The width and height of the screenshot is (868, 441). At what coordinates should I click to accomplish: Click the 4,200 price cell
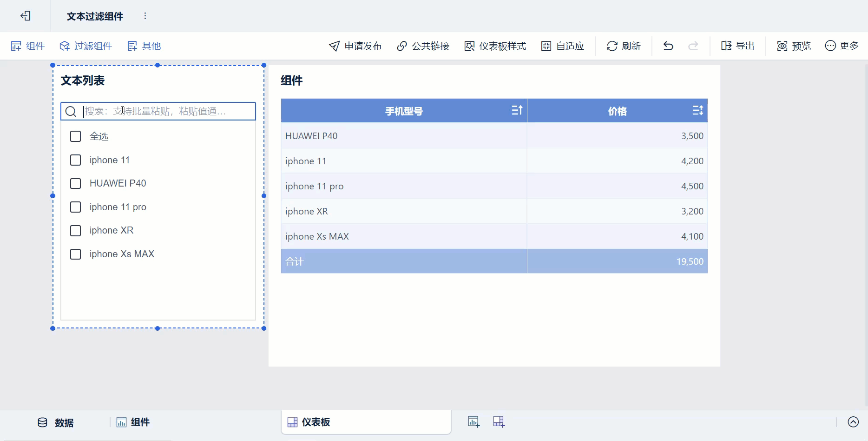point(618,161)
